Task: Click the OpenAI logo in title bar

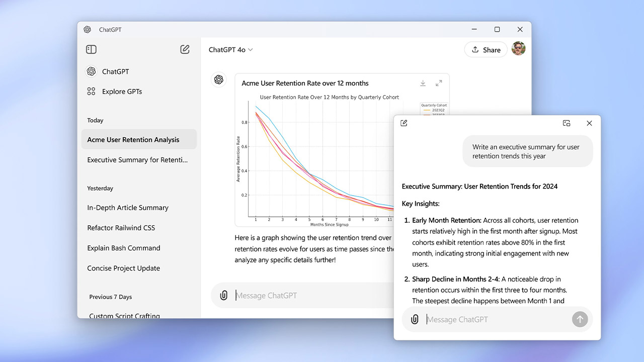Action: point(88,30)
